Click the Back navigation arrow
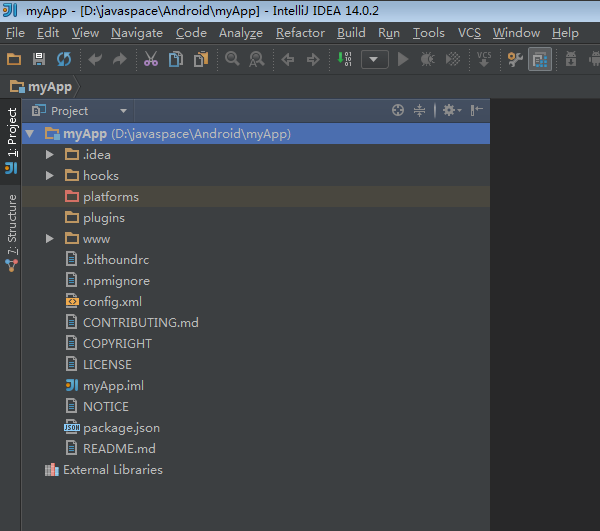This screenshot has width=600, height=531. point(288,59)
